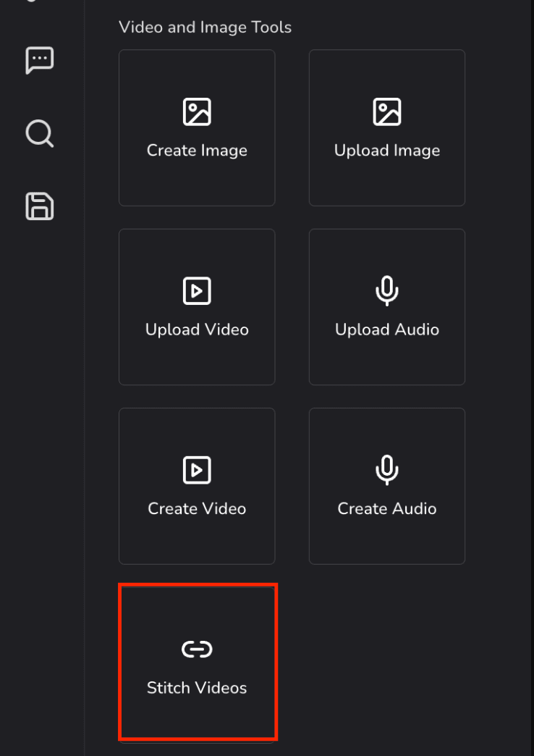
Task: Click the picture icon above Create Image
Action: tap(197, 112)
